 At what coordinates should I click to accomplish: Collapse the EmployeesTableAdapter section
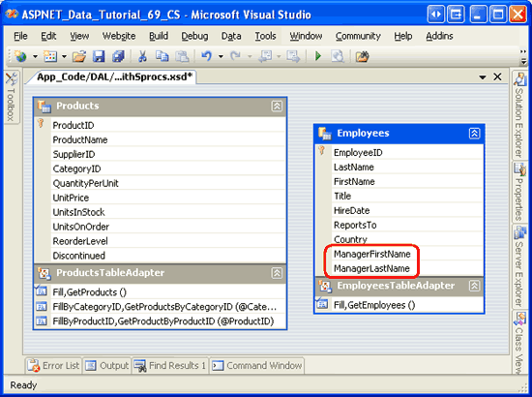[x=474, y=286]
